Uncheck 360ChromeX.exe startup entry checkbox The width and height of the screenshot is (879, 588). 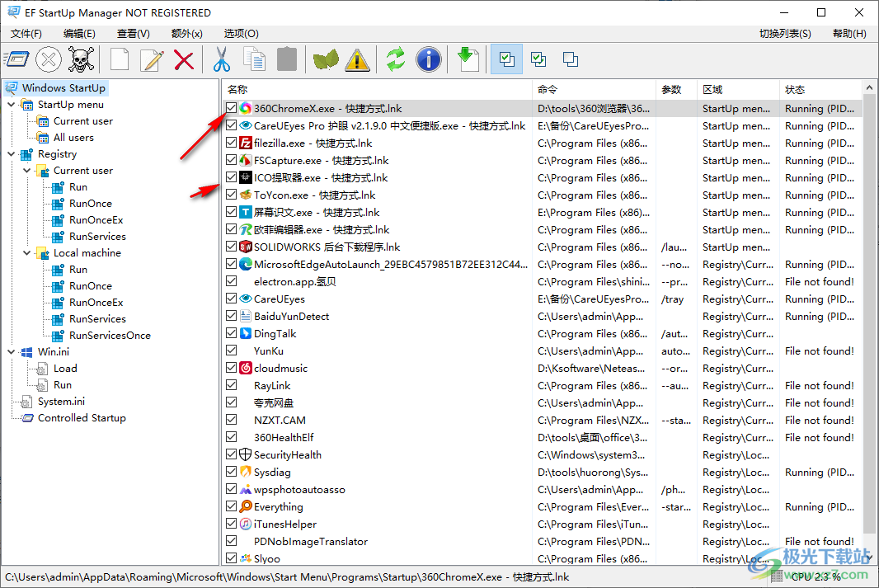[231, 108]
